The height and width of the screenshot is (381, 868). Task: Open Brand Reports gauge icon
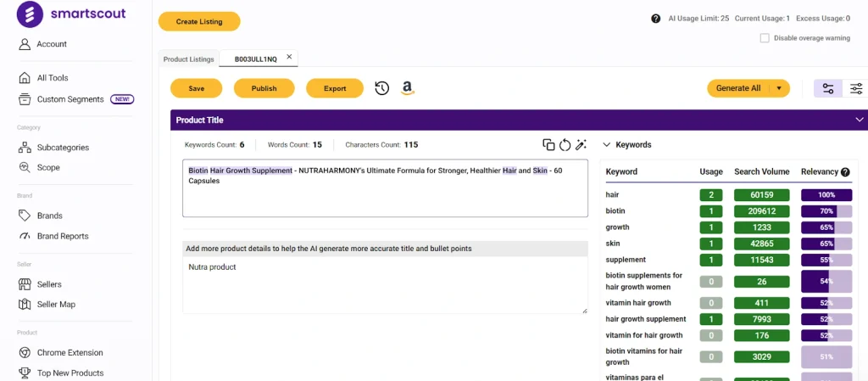click(x=25, y=236)
